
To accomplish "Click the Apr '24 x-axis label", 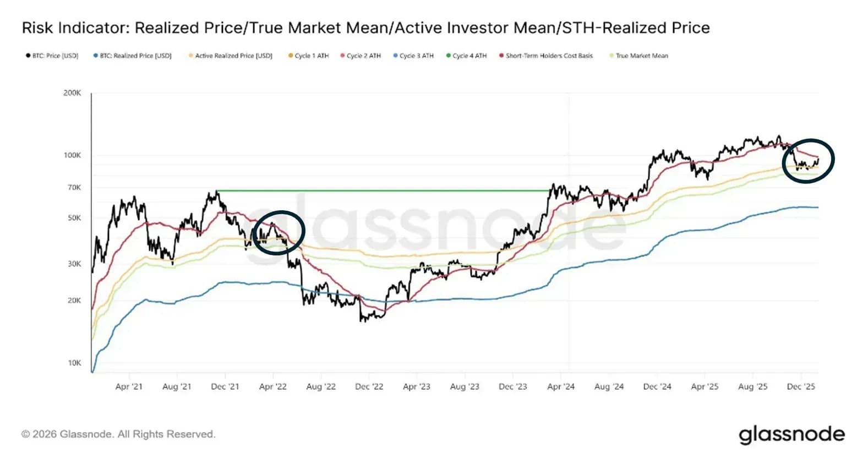I will point(560,386).
